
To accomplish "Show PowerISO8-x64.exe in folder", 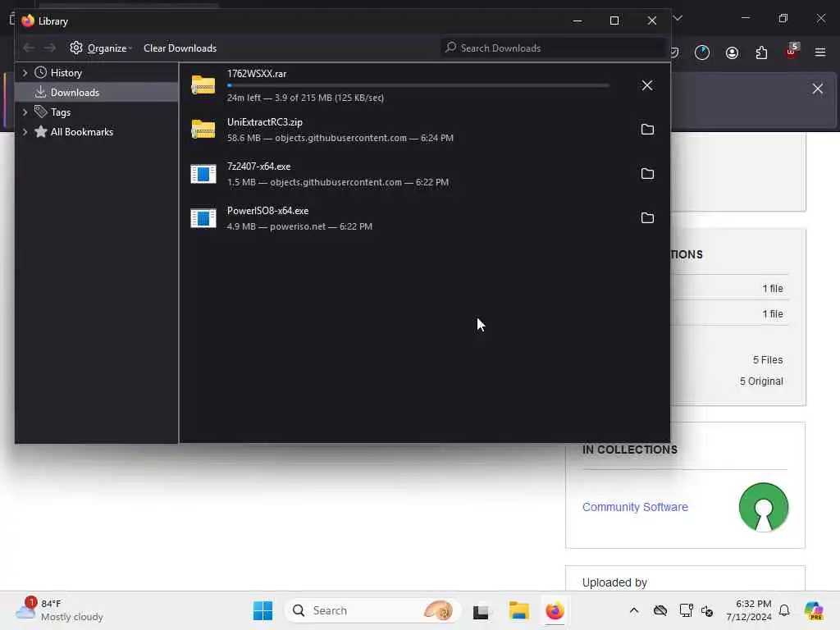I will pos(647,218).
